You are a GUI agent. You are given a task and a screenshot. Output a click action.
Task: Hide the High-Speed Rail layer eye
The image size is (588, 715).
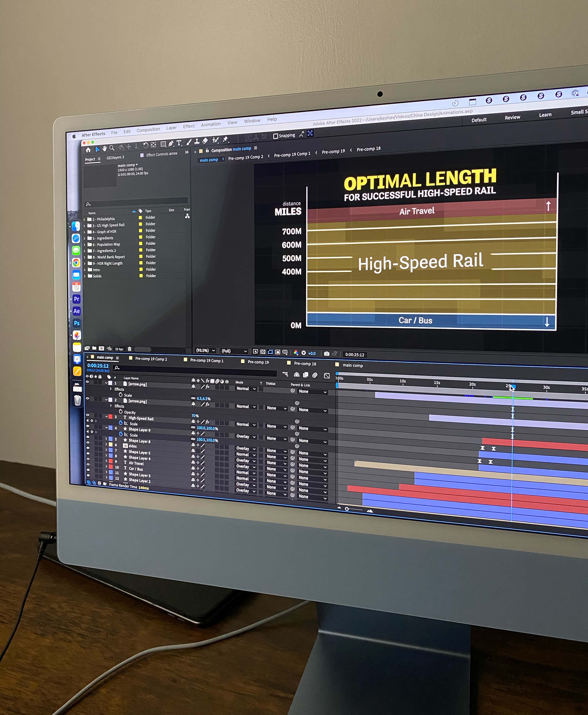coord(87,415)
